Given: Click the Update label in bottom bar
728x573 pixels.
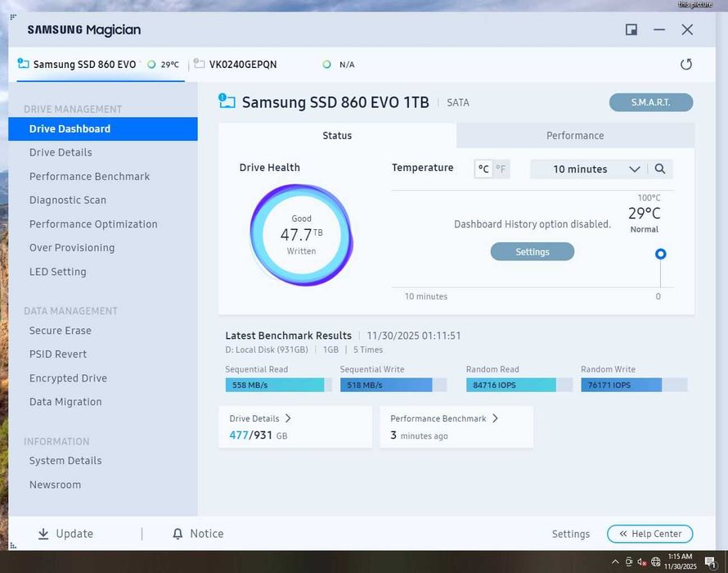Looking at the screenshot, I should (x=74, y=534).
